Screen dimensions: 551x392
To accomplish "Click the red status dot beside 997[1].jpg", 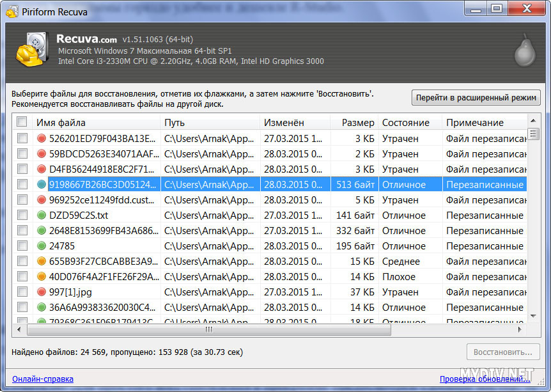I will (42, 292).
